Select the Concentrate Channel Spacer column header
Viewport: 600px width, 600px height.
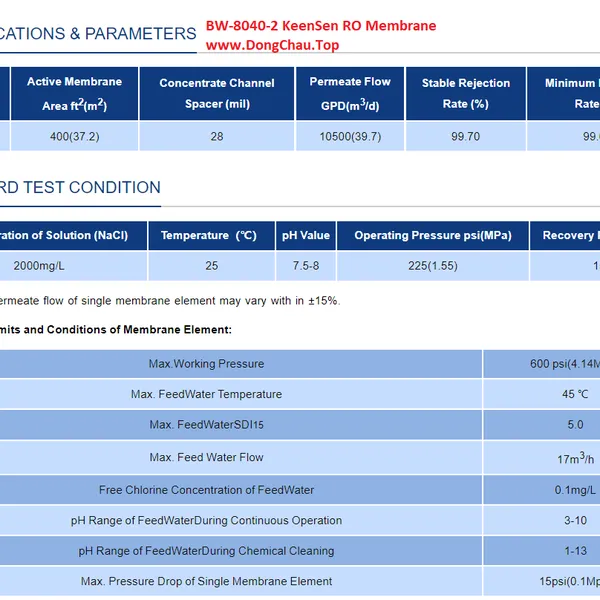pyautogui.click(x=217, y=94)
